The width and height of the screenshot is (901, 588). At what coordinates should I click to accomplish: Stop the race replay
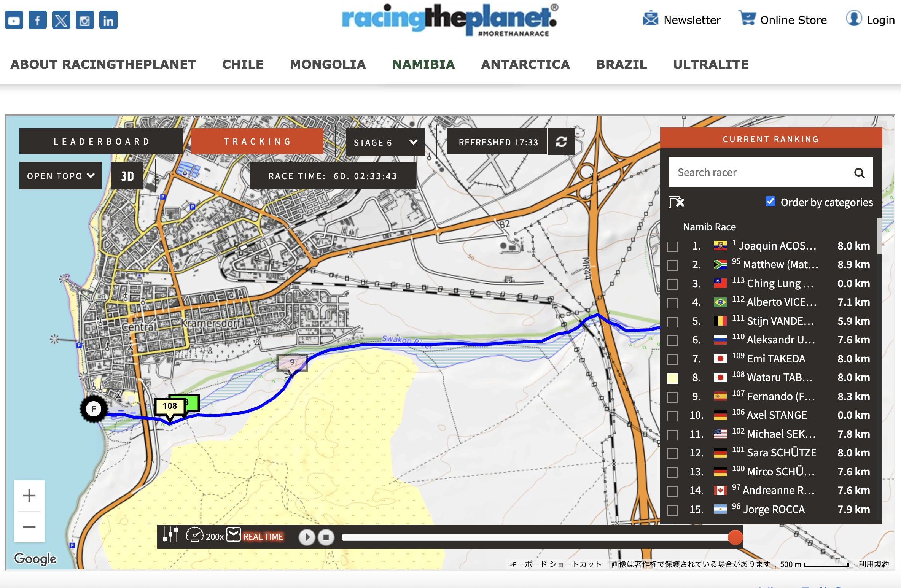coord(326,537)
